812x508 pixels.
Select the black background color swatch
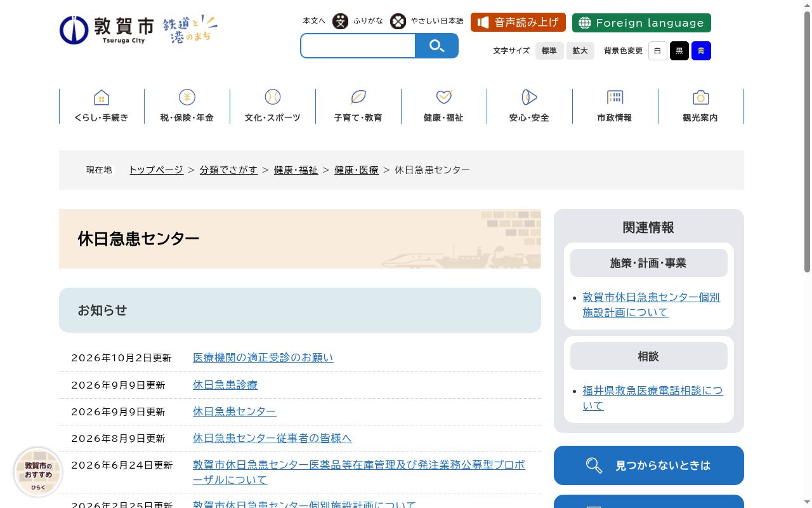tap(679, 51)
